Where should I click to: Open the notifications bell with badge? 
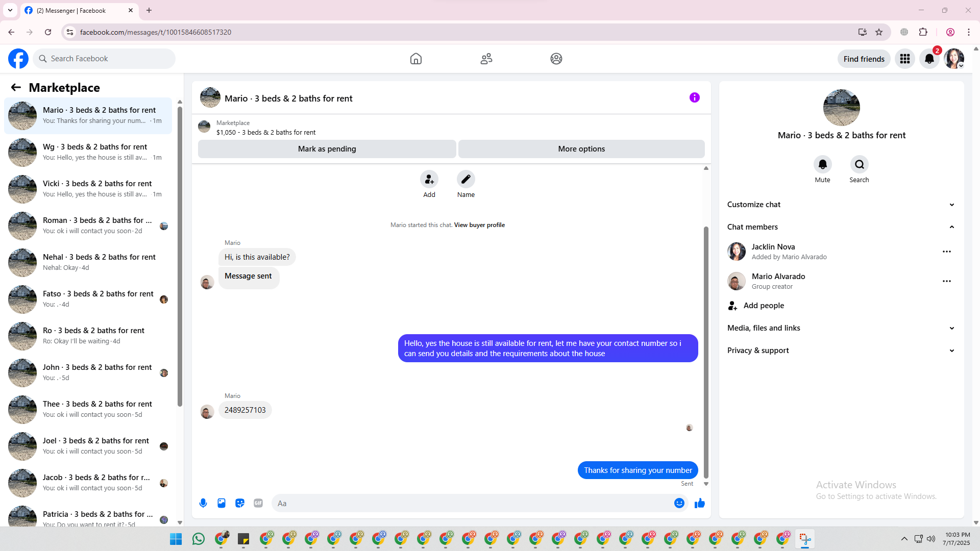929,59
